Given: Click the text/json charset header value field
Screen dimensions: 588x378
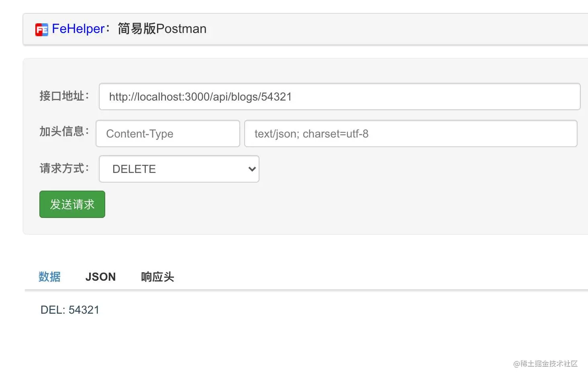Looking at the screenshot, I should [410, 134].
